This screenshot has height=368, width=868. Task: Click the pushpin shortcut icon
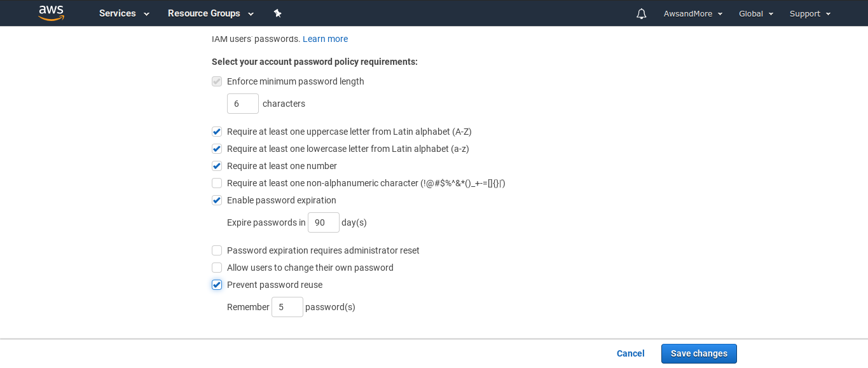(x=277, y=13)
